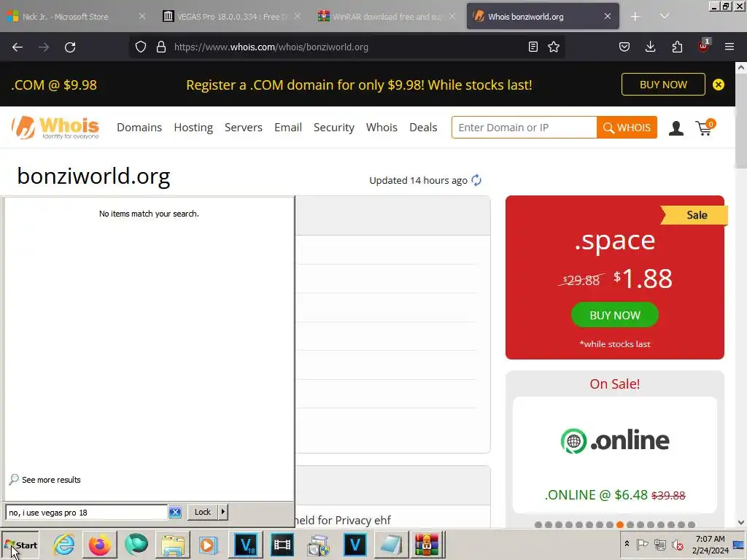Click the Firefox back arrow button
Image resolution: width=747 pixels, height=560 pixels.
pos(18,47)
